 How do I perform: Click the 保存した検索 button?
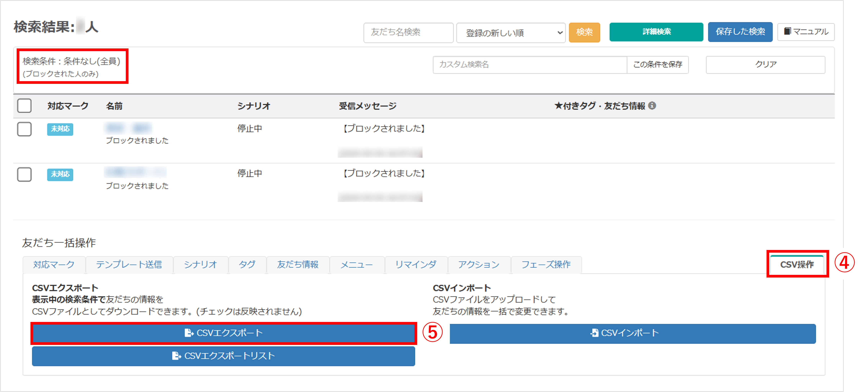(x=740, y=32)
